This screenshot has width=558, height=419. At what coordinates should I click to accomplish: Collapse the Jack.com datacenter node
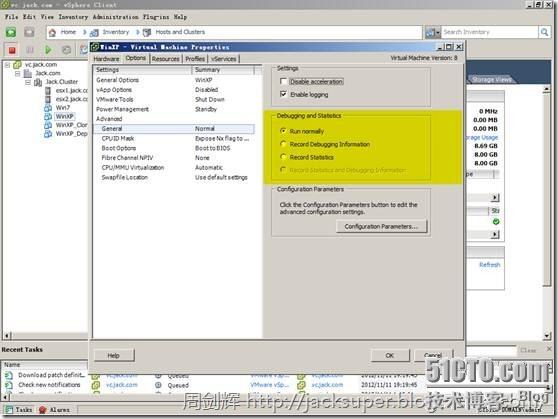point(18,73)
